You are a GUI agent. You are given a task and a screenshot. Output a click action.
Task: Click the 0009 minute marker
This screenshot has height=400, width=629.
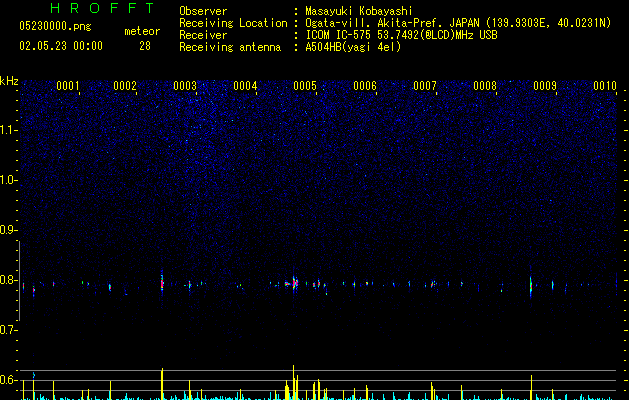click(x=545, y=86)
